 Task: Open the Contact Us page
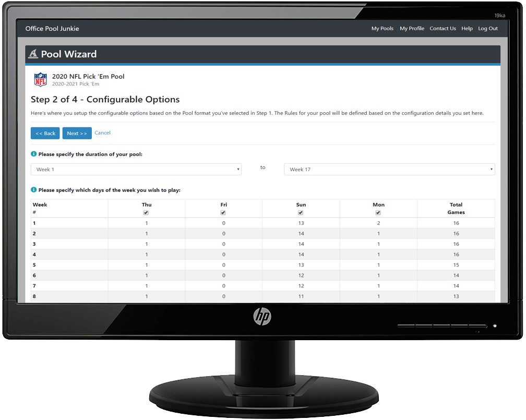[443, 29]
